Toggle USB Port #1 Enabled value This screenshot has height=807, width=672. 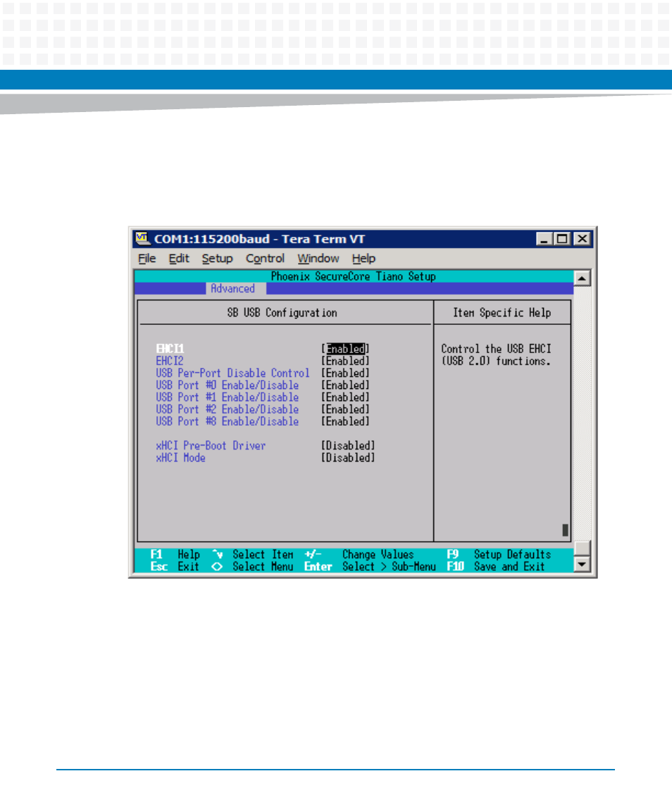pyautogui.click(x=345, y=398)
